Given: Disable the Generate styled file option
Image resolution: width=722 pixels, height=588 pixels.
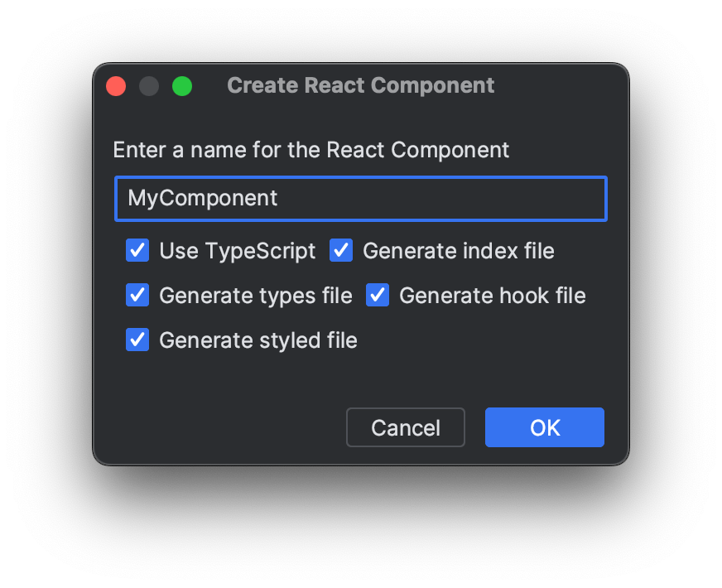Looking at the screenshot, I should tap(137, 340).
